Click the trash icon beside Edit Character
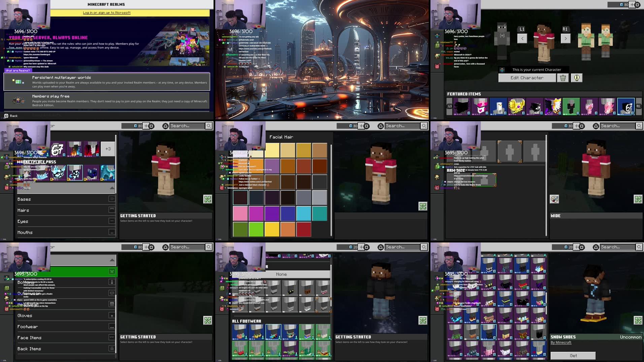The image size is (644, 362). 562,77
